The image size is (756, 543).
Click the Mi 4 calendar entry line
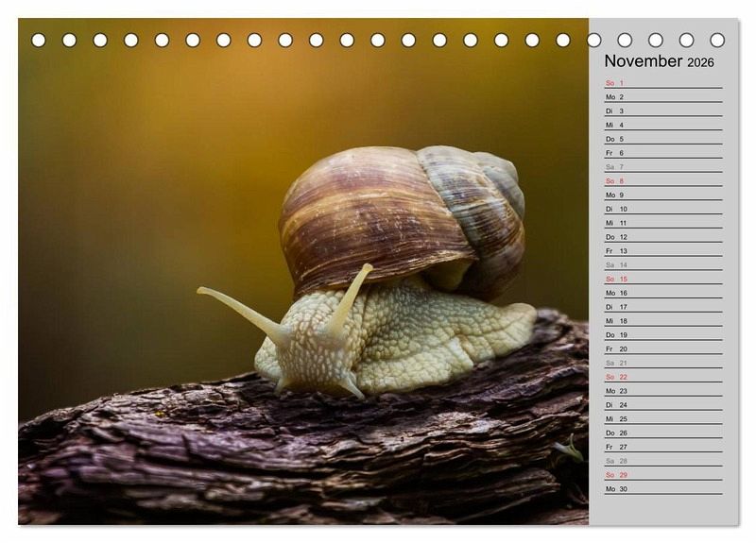pyautogui.click(x=662, y=125)
